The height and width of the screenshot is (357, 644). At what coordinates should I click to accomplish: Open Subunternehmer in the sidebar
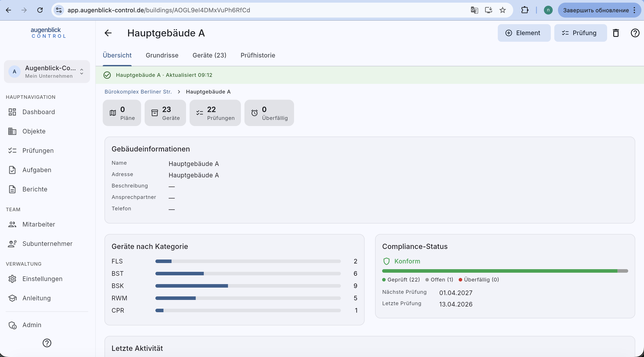(47, 244)
